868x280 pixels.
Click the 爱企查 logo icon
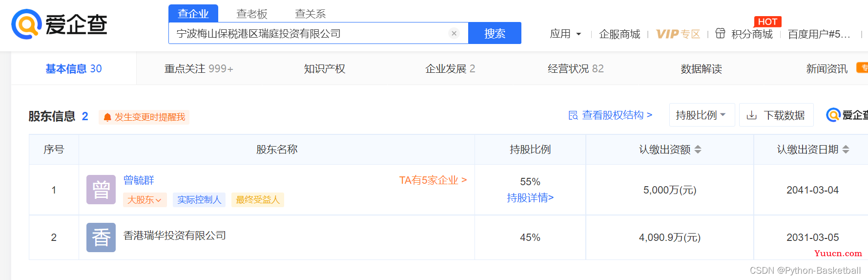tap(26, 24)
